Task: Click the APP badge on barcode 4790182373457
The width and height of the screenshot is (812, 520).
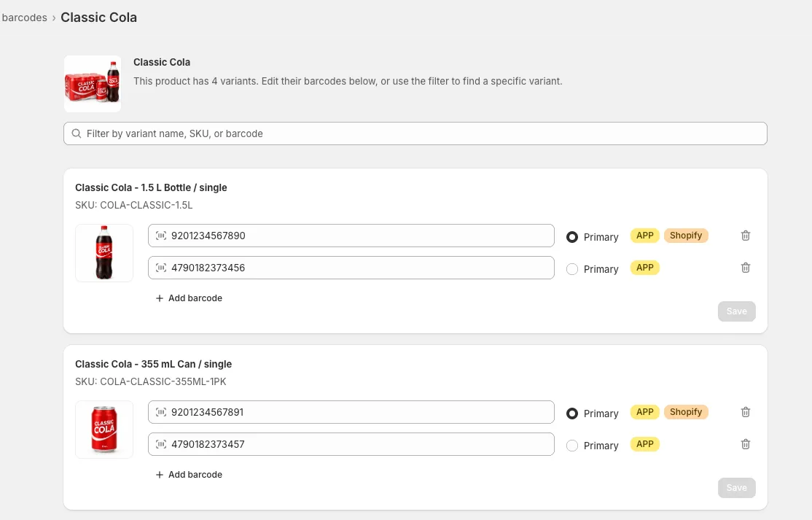Action: [645, 444]
